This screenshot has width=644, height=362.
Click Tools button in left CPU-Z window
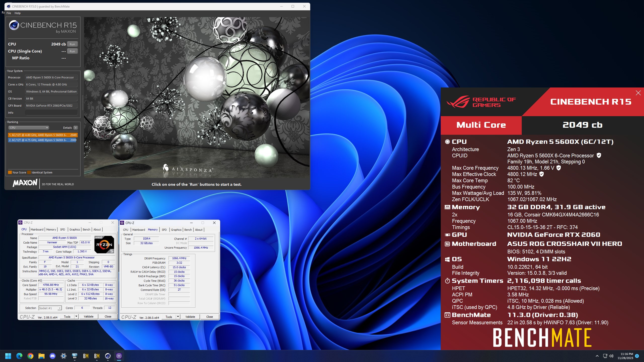[x=67, y=316]
